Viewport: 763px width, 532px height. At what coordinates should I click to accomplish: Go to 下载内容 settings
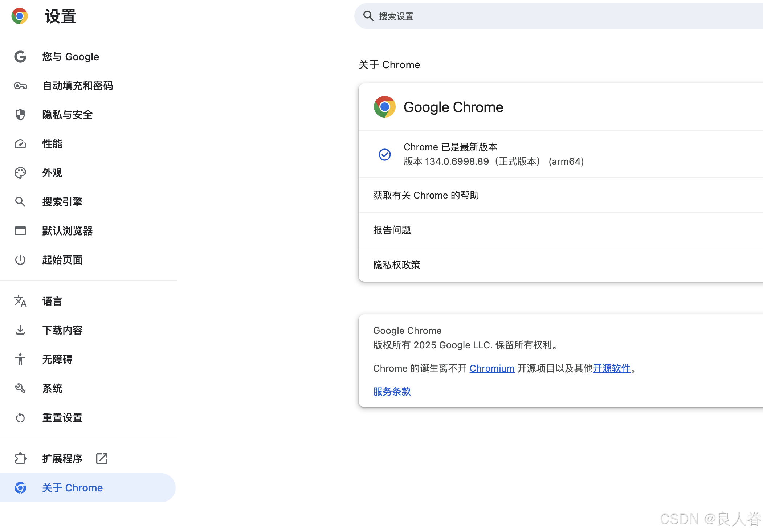[x=62, y=330]
